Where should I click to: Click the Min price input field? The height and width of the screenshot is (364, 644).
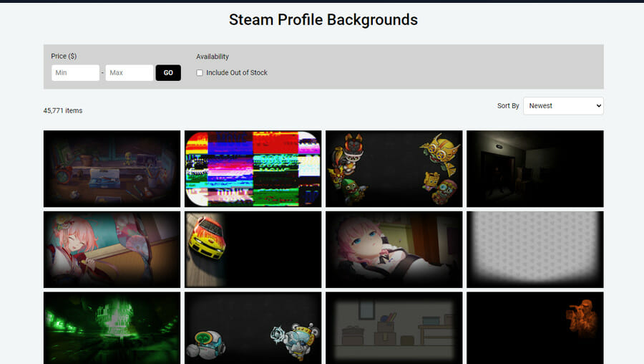tap(75, 73)
